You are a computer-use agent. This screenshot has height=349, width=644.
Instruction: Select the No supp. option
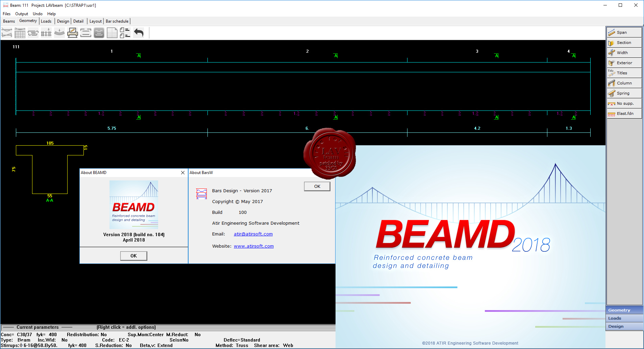(x=624, y=103)
